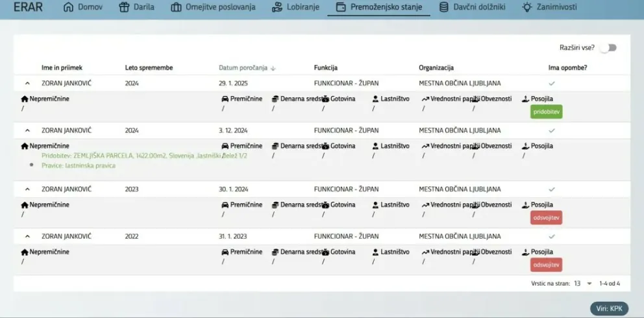Click the red odsvojitev badge in 2023 row
The height and width of the screenshot is (318, 644).
pos(546,217)
